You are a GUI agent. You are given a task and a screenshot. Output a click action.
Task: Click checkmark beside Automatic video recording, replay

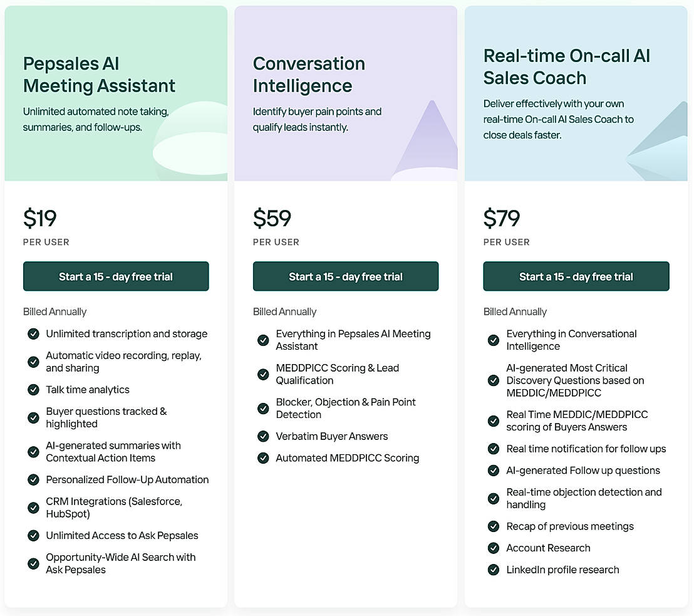pyautogui.click(x=33, y=362)
